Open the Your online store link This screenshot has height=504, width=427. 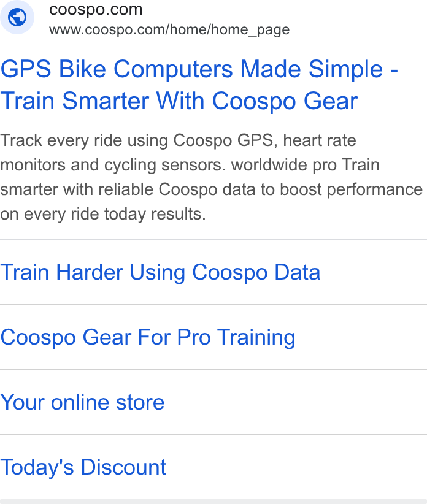82,402
